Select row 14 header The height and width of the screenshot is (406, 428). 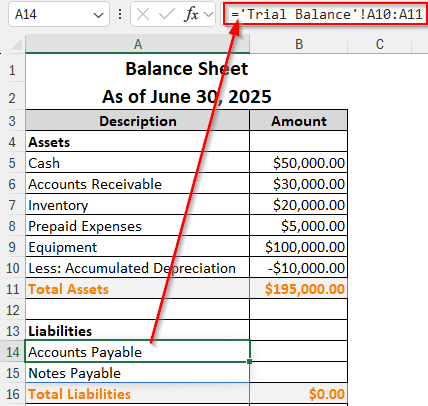pyautogui.click(x=12, y=352)
